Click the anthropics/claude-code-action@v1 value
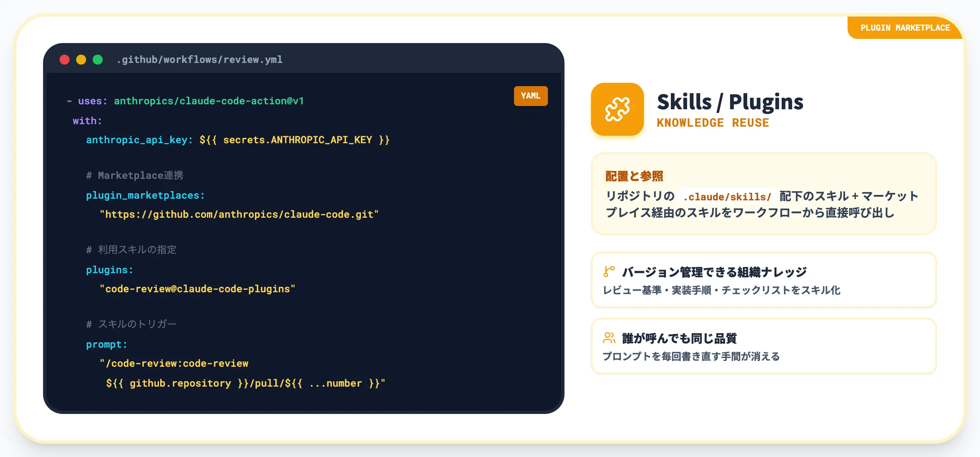980x457 pixels. coord(209,101)
